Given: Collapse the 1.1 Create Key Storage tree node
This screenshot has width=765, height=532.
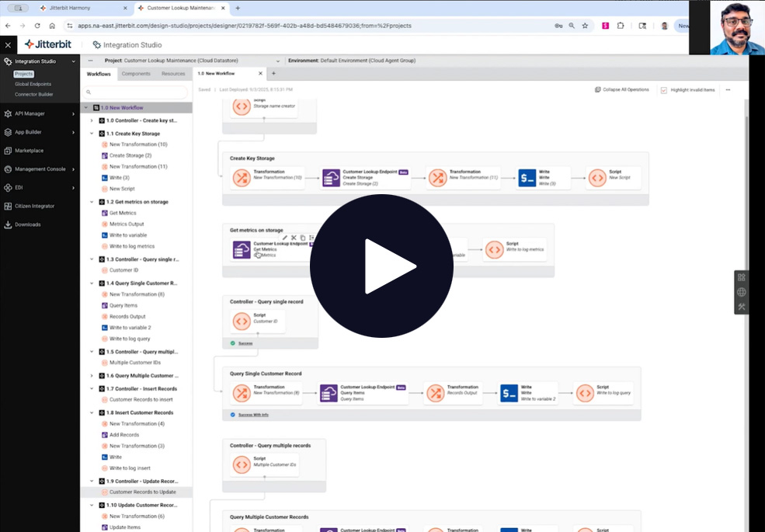Looking at the screenshot, I should click(x=92, y=134).
